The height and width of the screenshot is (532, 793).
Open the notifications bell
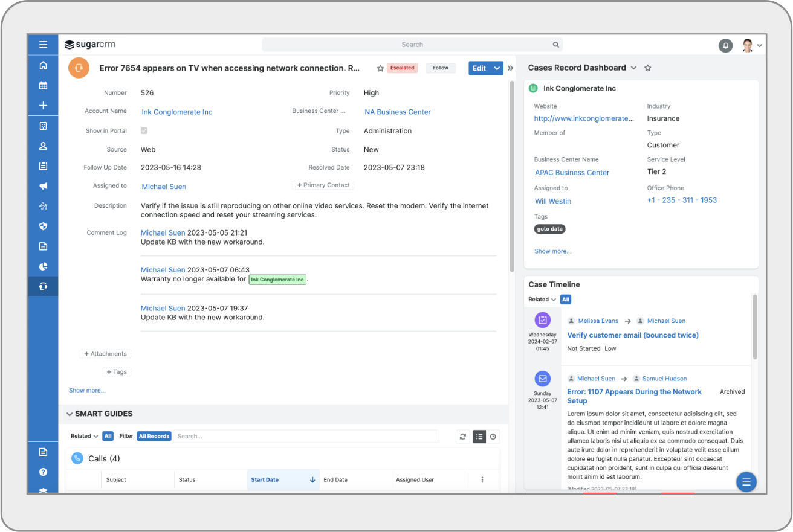(x=725, y=45)
